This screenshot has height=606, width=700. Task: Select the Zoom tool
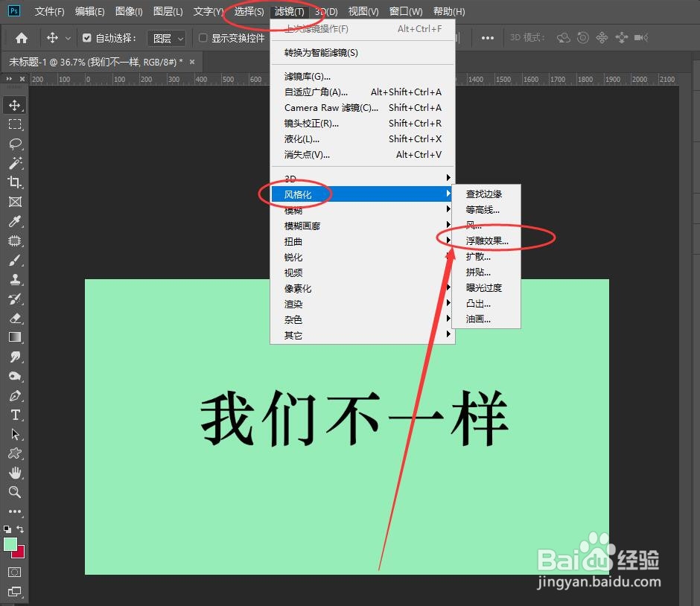[16, 492]
